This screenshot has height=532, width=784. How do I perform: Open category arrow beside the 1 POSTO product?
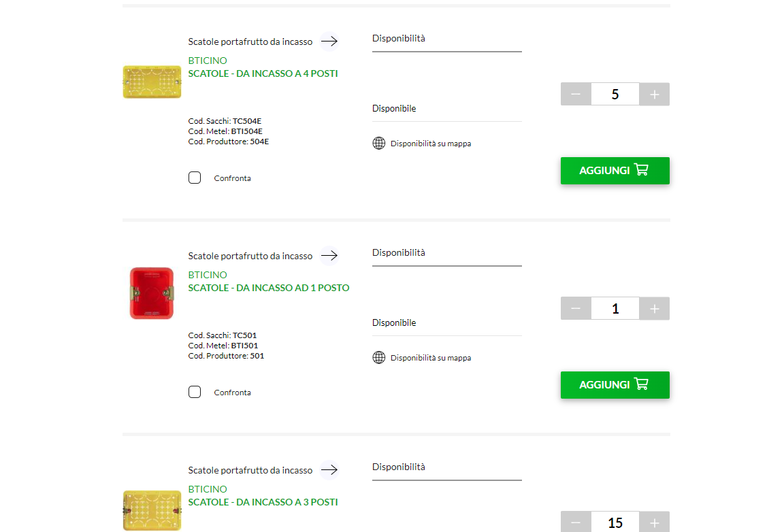coord(329,256)
